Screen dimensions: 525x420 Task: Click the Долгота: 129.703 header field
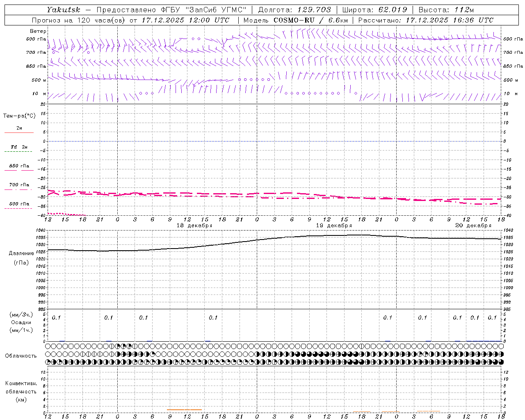click(x=294, y=9)
